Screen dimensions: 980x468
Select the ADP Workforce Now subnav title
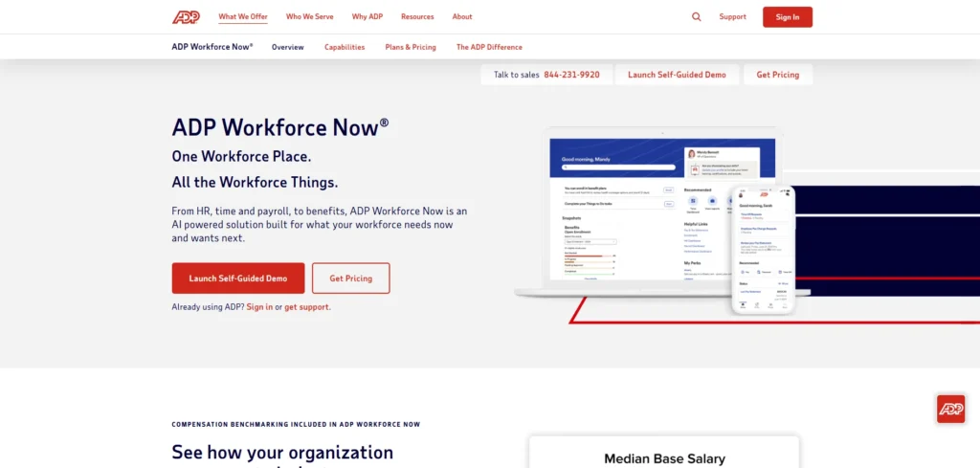212,47
